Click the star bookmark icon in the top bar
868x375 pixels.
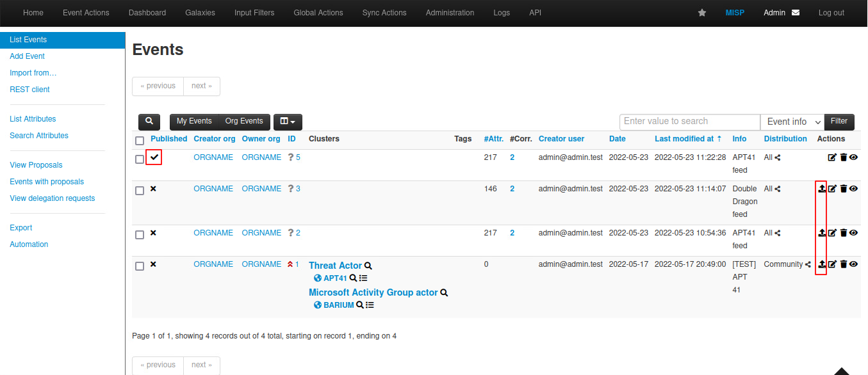pyautogui.click(x=702, y=13)
